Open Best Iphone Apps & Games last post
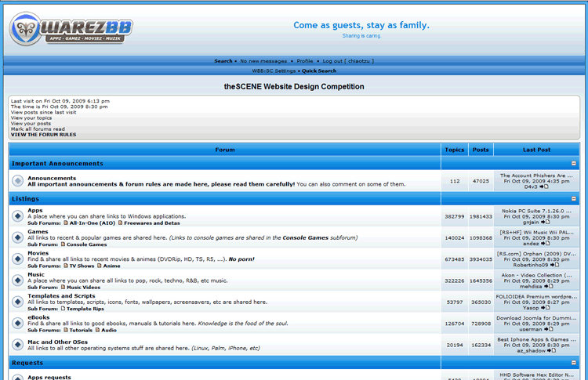The width and height of the screenshot is (588, 380). (x=536, y=339)
